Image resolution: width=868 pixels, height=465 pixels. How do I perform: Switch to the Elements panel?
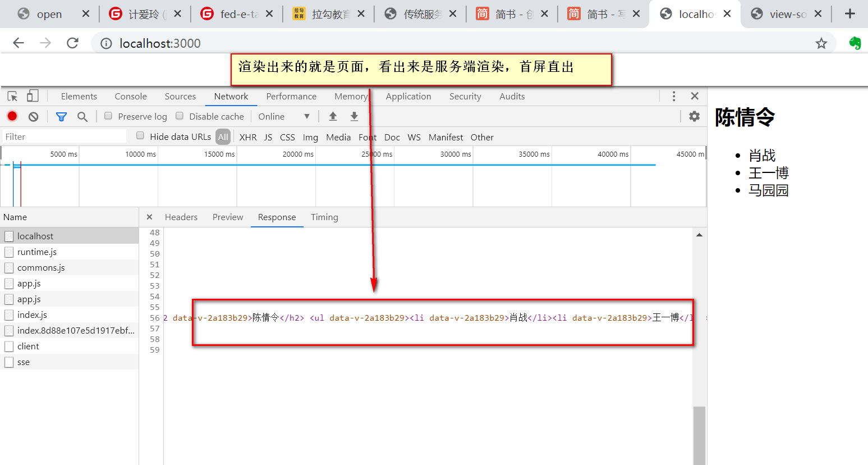[x=79, y=96]
